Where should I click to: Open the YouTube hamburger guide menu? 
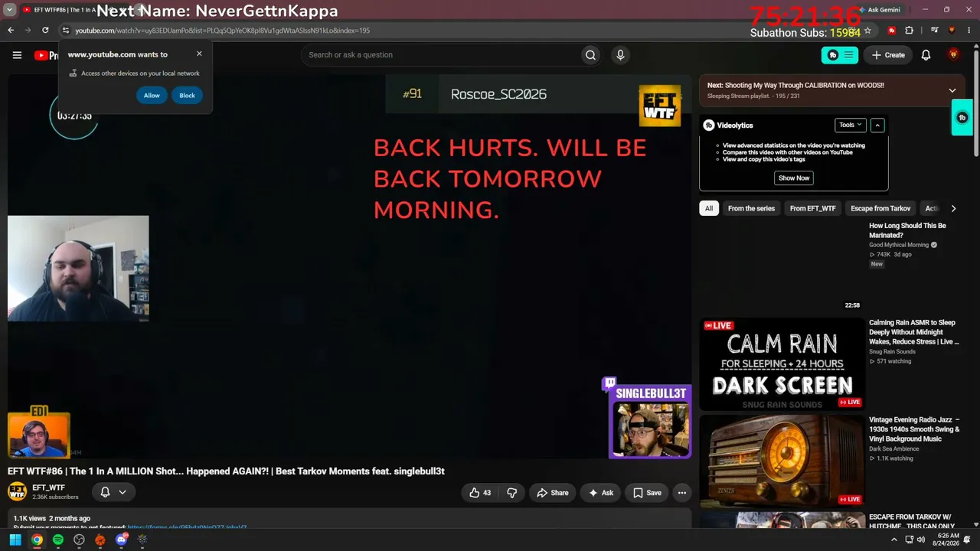pos(17,55)
